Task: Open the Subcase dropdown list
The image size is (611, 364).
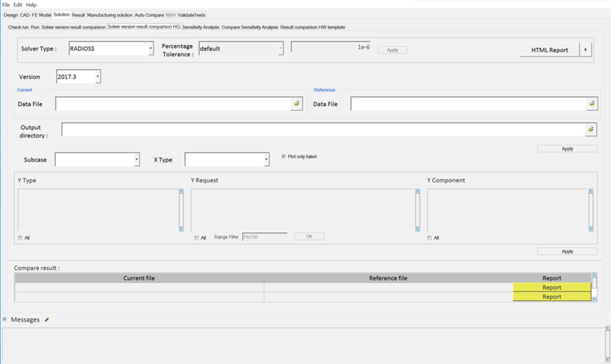Action: pos(136,160)
